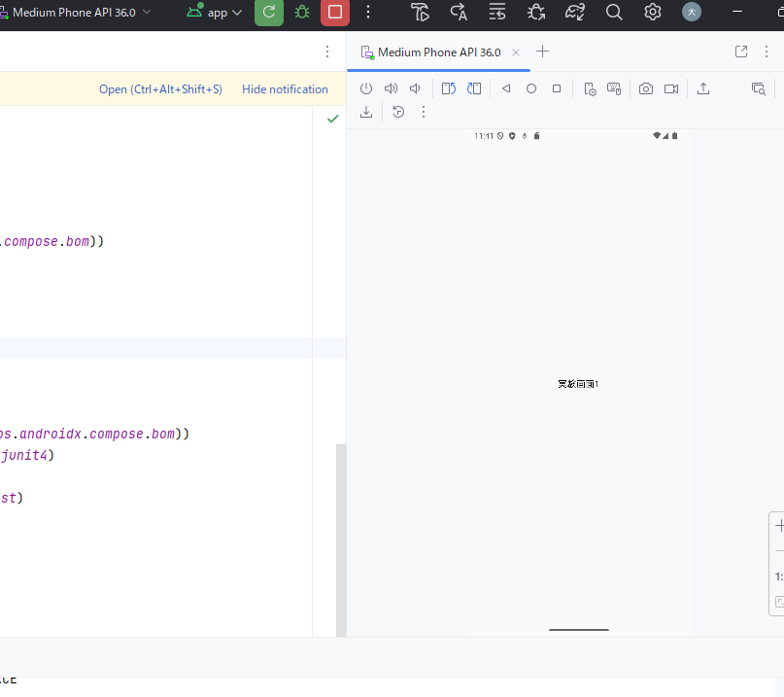Rotate the emulator left
The width and height of the screenshot is (784, 697).
[x=449, y=88]
